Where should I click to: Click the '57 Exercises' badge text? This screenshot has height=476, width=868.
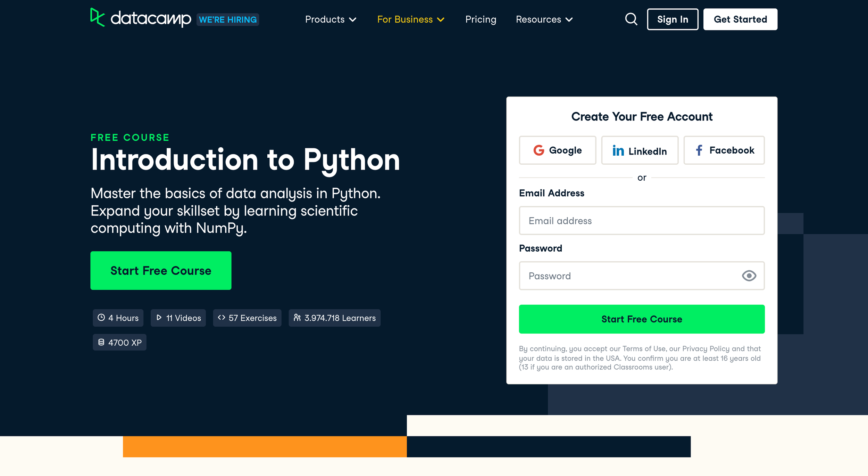(x=252, y=318)
